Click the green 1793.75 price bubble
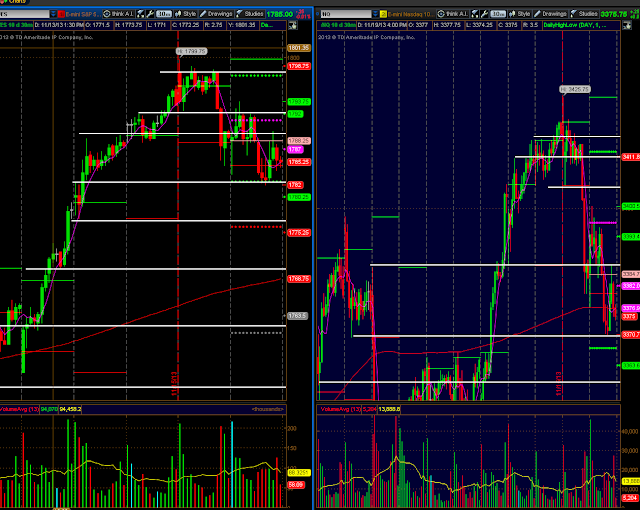The height and width of the screenshot is (510, 640). [299, 102]
